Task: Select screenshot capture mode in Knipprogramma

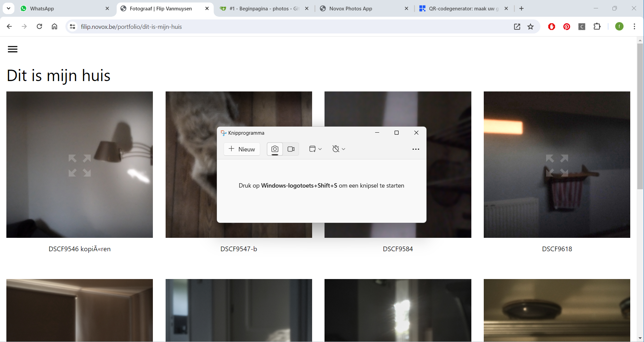Action: (x=275, y=149)
